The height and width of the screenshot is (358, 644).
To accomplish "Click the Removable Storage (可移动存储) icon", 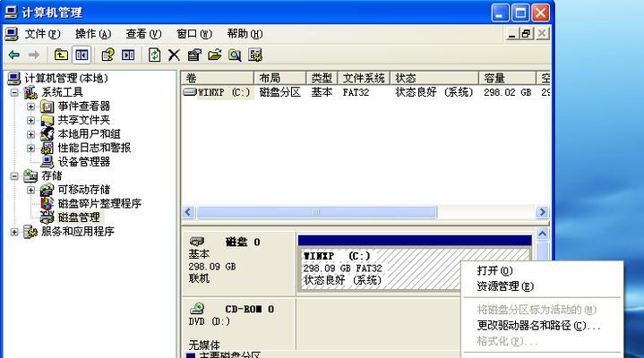I will click(47, 190).
